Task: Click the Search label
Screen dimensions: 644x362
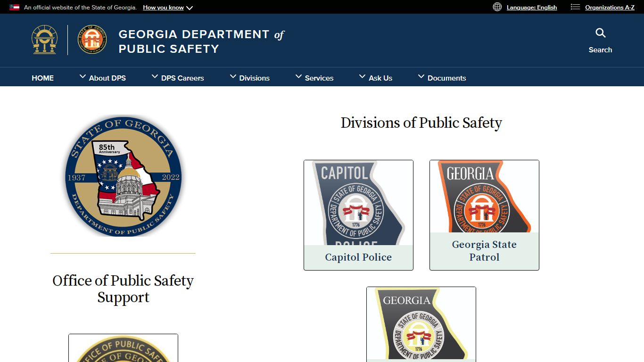Action: pyautogui.click(x=600, y=49)
